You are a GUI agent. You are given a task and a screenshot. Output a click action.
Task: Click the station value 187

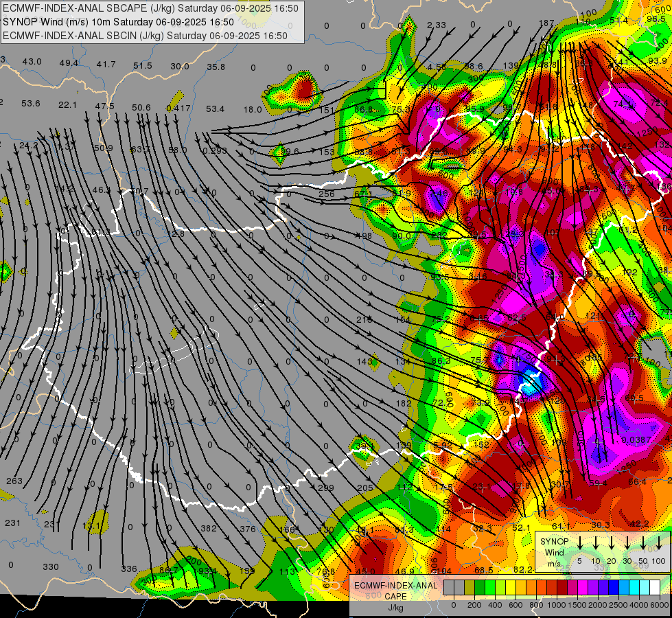(x=546, y=23)
